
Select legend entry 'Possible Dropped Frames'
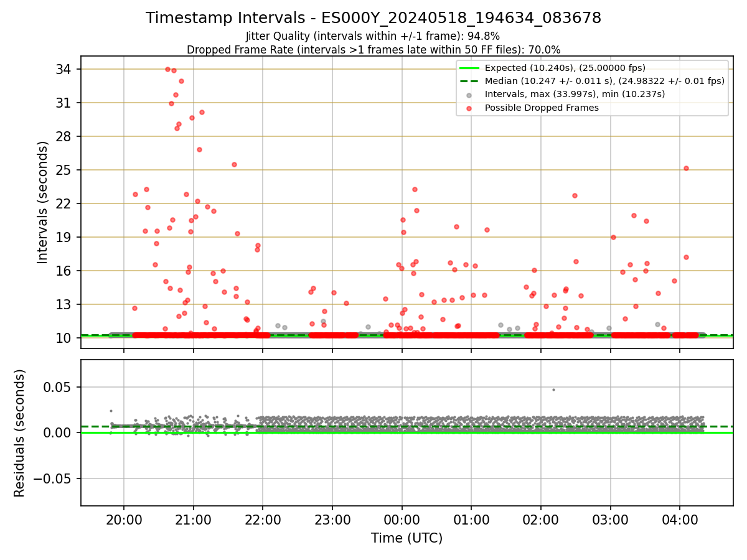[542, 108]
